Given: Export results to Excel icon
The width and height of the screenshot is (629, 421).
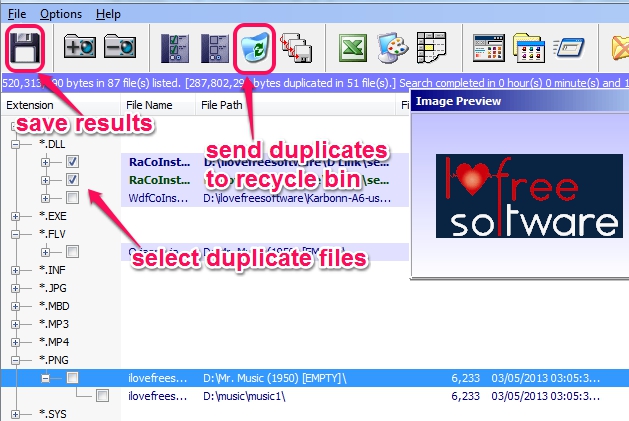Looking at the screenshot, I should 352,48.
